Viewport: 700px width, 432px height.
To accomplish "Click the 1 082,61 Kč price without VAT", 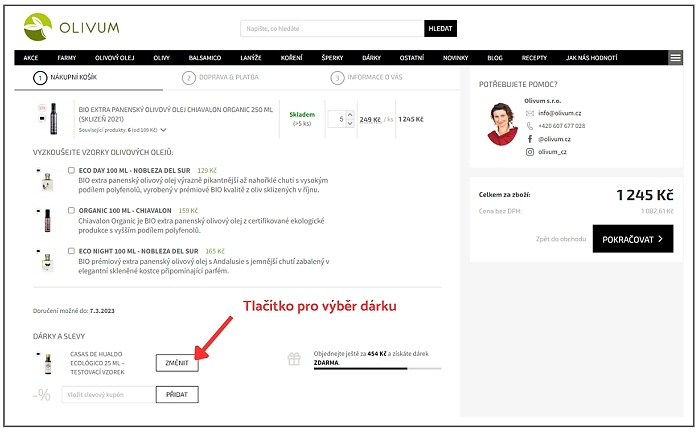I will (x=657, y=211).
